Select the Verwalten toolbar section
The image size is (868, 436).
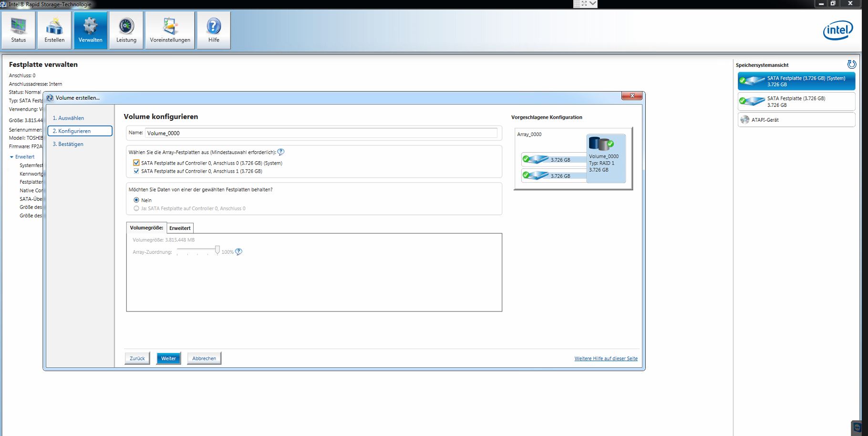tap(91, 30)
